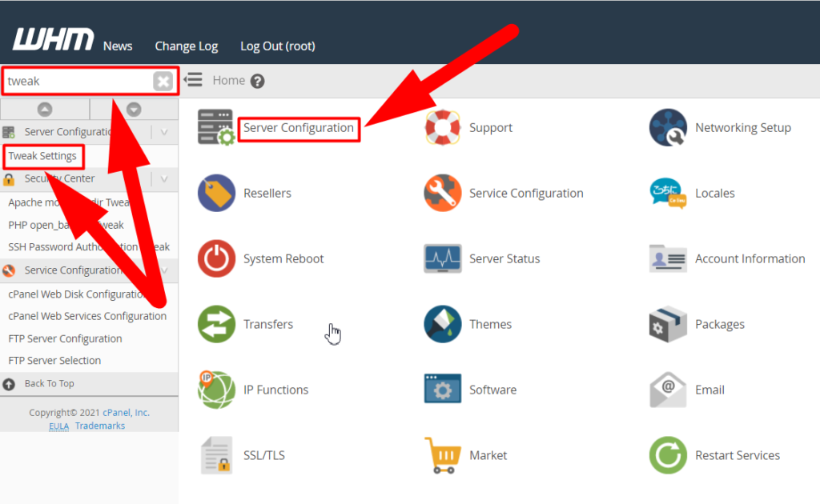Click the Restart Services text label
Screen dimensions: 820x504
tap(738, 455)
